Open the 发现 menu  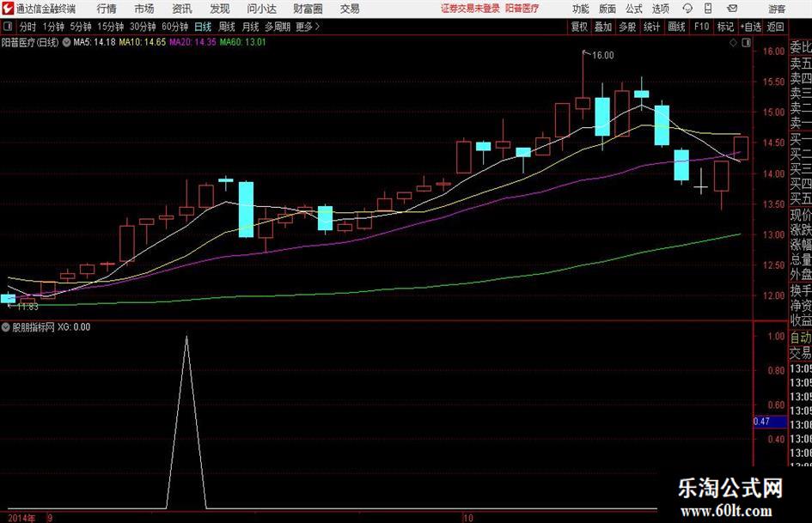[x=220, y=9]
